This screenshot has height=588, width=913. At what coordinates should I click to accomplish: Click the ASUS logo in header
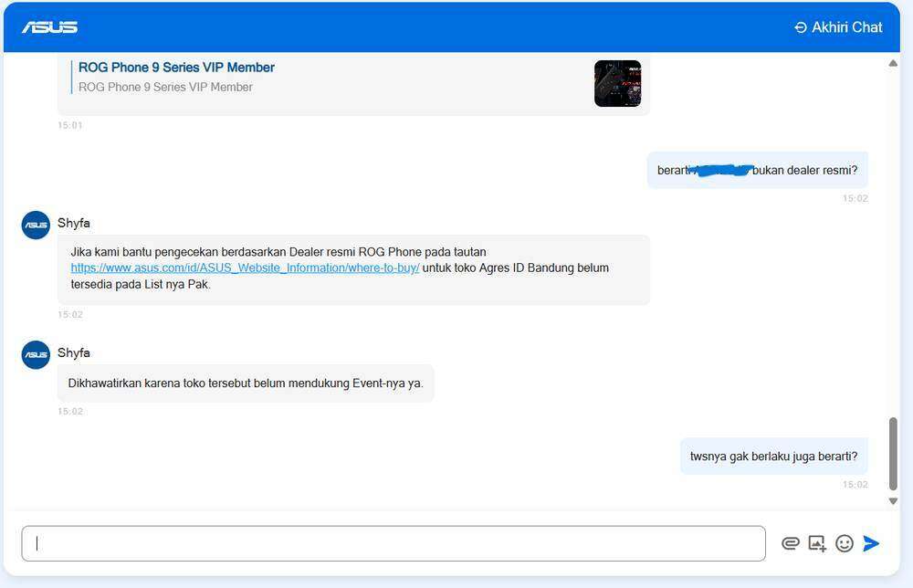[x=49, y=27]
